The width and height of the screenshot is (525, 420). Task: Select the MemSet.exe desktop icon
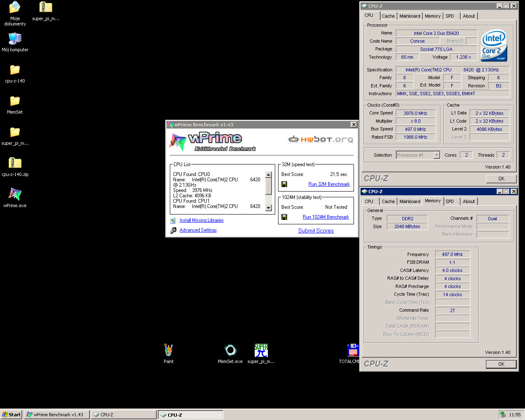click(x=230, y=350)
